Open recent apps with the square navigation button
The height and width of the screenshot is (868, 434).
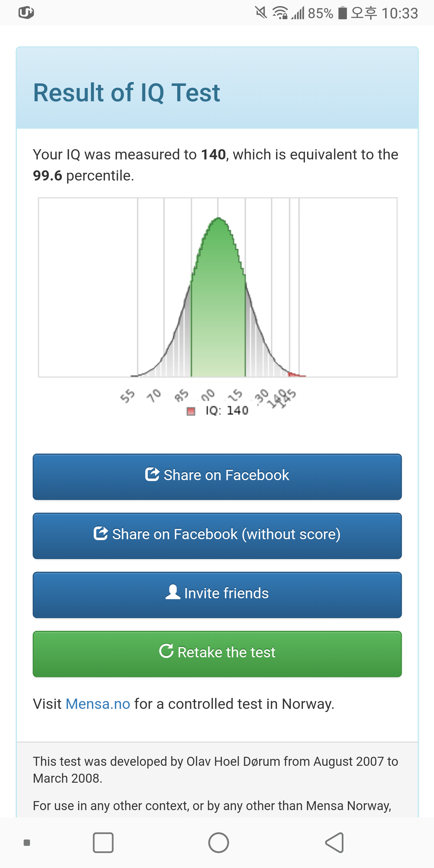pos(103,842)
